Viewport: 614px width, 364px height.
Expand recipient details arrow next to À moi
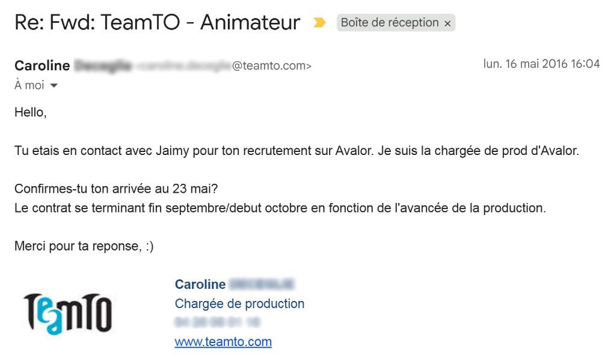point(54,85)
